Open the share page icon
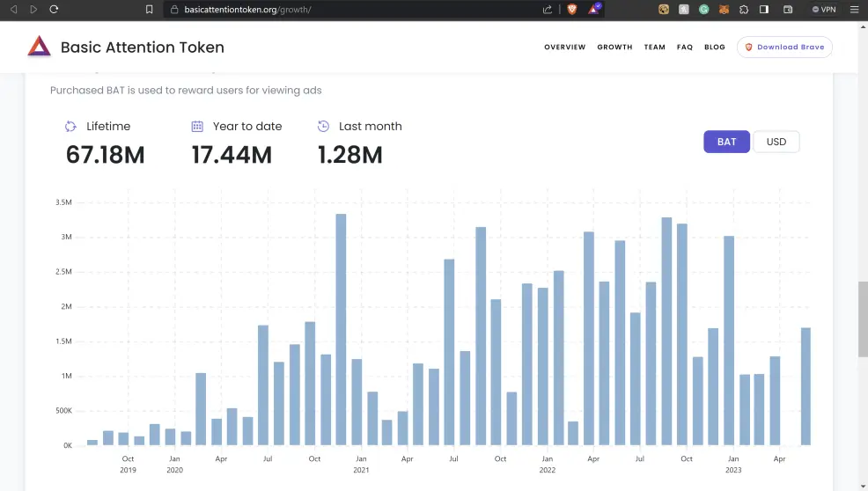 coord(548,10)
